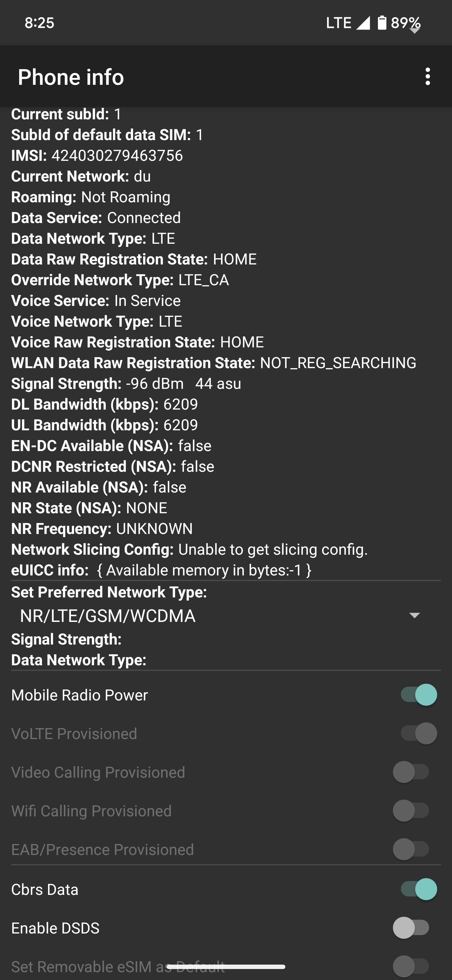
Task: Tap the Phone info title
Action: tap(71, 77)
